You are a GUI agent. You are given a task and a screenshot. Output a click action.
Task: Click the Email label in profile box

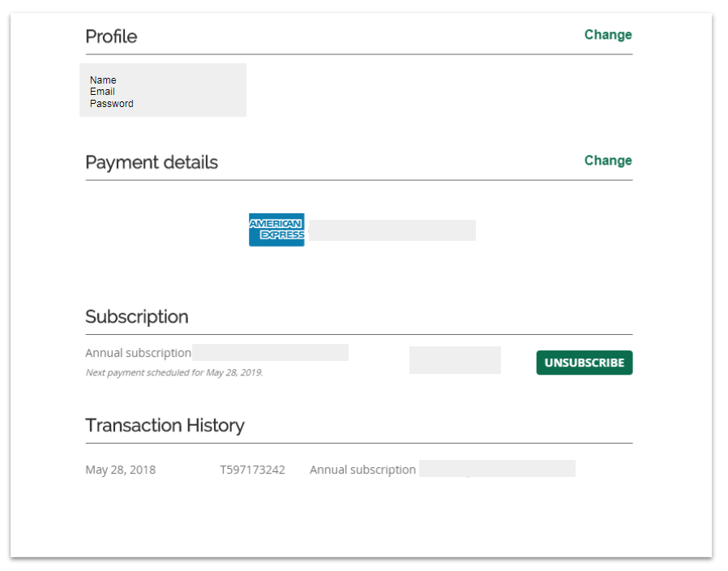(102, 92)
